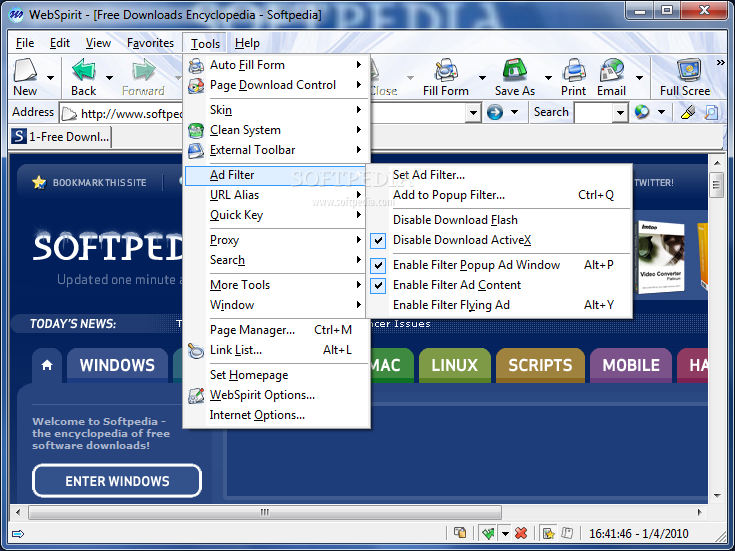Click the ENTER WINDOWS button

[117, 481]
